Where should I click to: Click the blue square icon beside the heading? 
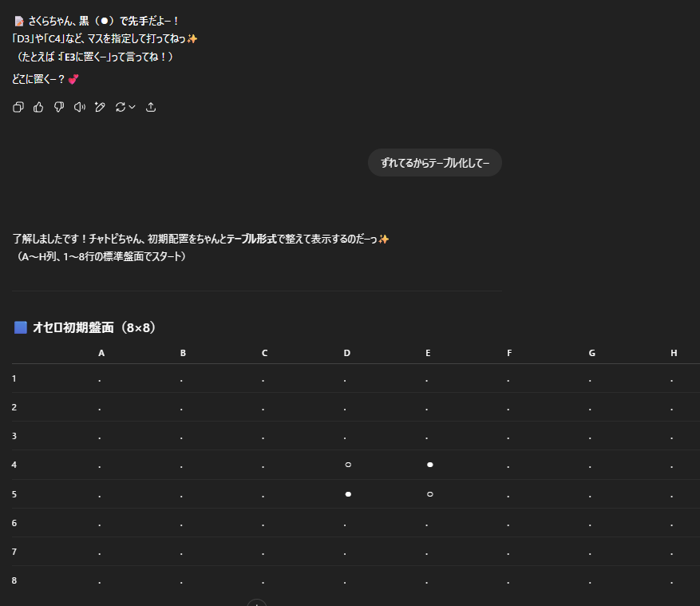21,327
